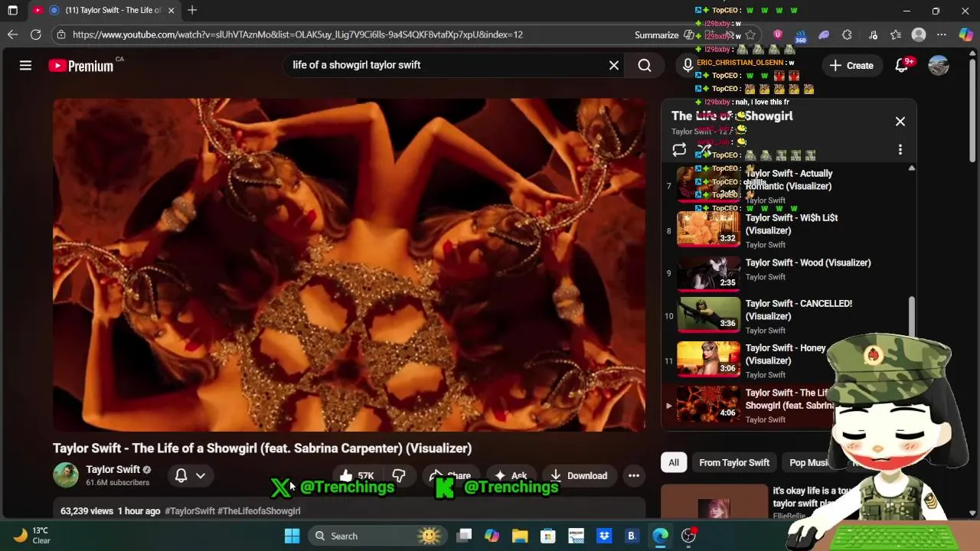
Task: Open YouTube notifications bell
Action: tap(902, 66)
